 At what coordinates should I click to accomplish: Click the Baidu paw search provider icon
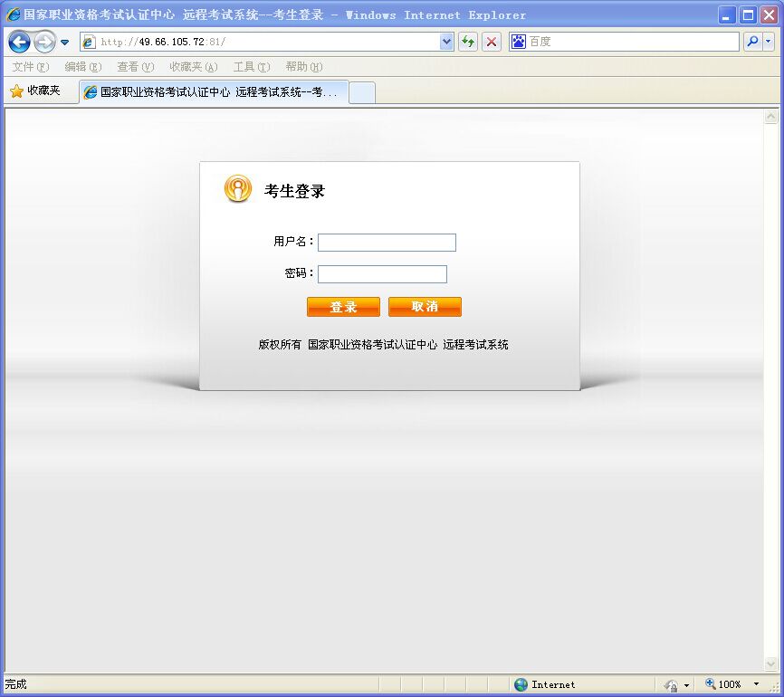tap(519, 42)
